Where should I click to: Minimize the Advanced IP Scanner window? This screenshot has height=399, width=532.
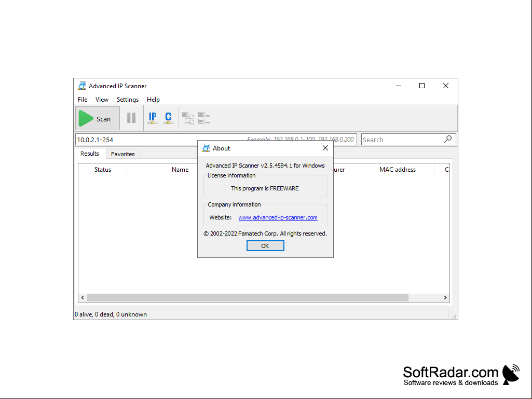399,86
